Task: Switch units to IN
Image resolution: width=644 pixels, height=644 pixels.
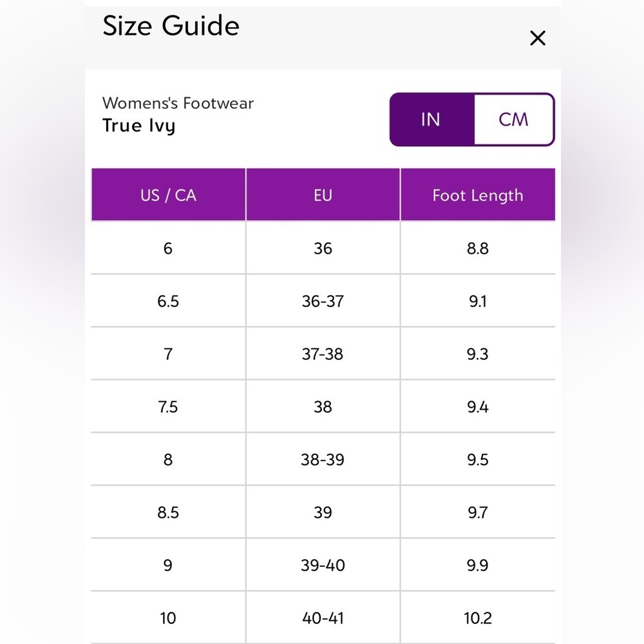Action: pos(431,120)
